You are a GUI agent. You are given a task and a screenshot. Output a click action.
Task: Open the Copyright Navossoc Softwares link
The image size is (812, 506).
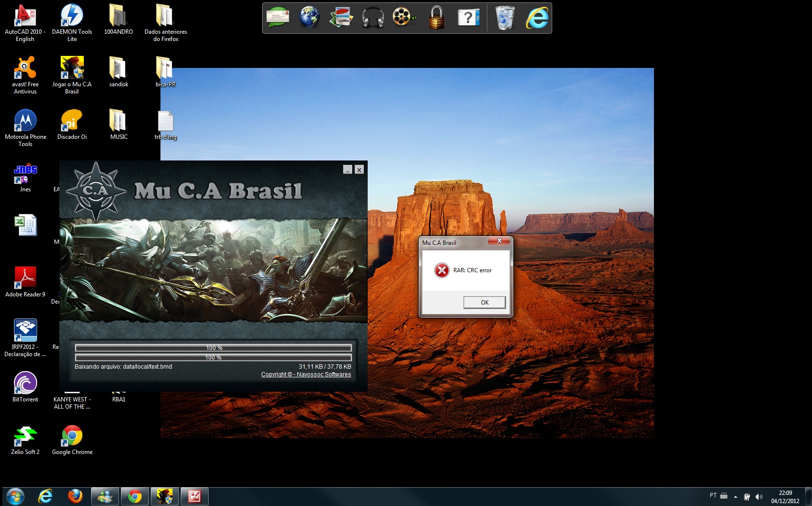pyautogui.click(x=306, y=374)
